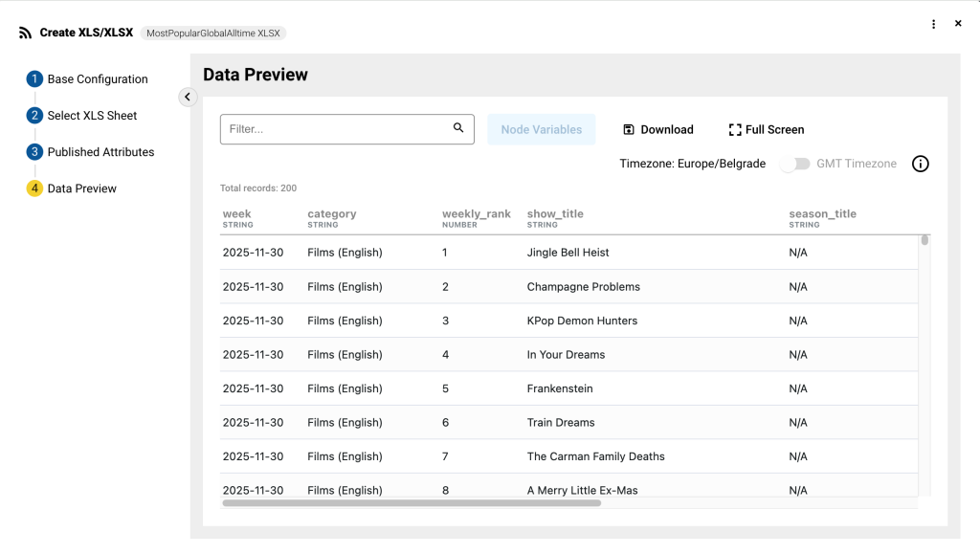The height and width of the screenshot is (554, 980).
Task: Open the timezone info circle icon
Action: click(920, 164)
